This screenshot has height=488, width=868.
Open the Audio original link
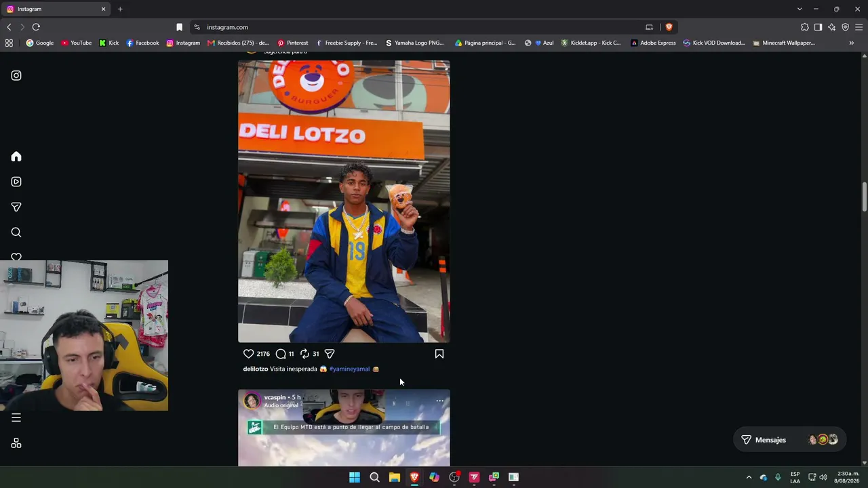point(281,405)
